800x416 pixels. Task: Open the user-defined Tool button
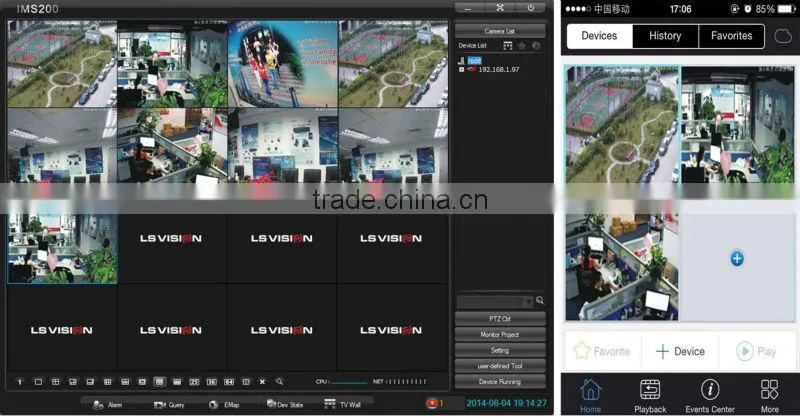point(499,366)
